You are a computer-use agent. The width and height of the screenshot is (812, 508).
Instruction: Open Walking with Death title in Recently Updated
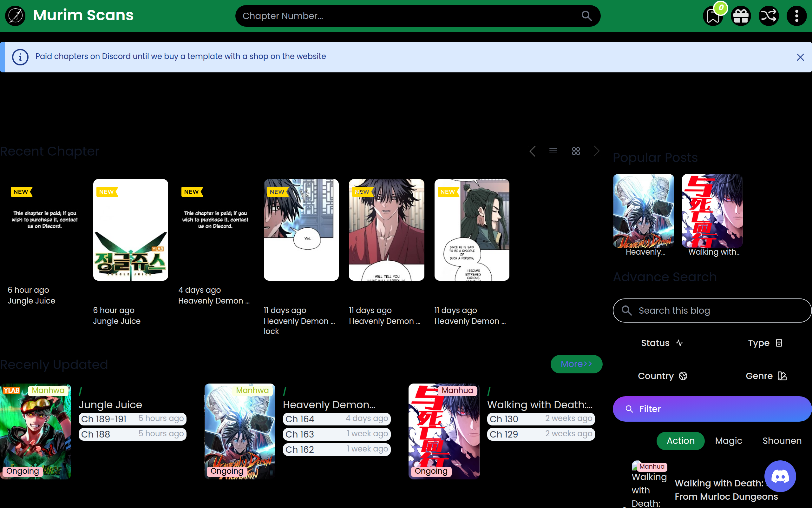[x=540, y=404]
